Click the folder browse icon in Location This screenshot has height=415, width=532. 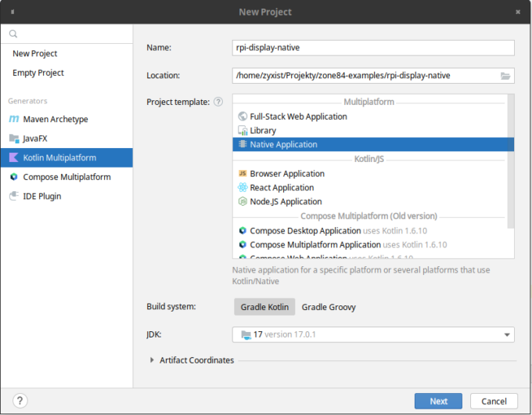tap(505, 76)
